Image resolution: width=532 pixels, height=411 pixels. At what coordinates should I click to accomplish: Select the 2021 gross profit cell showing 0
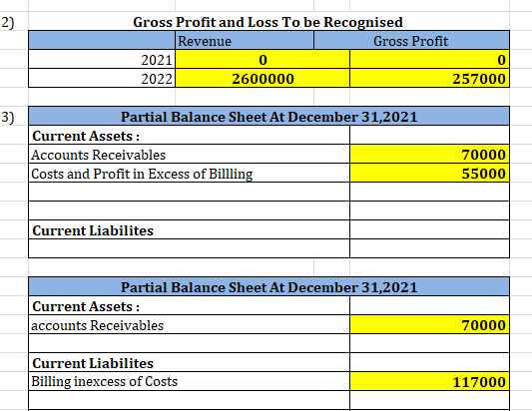coord(429,60)
